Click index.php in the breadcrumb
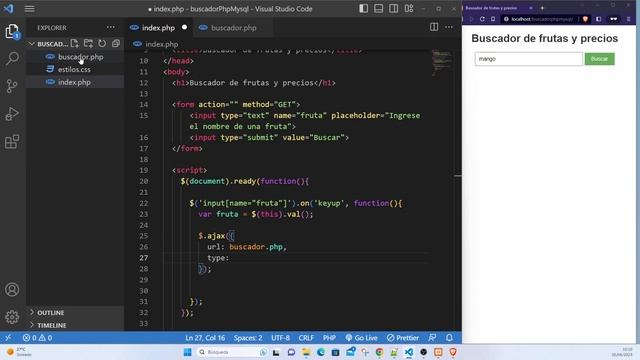Image resolution: width=640 pixels, height=360 pixels. (x=162, y=44)
